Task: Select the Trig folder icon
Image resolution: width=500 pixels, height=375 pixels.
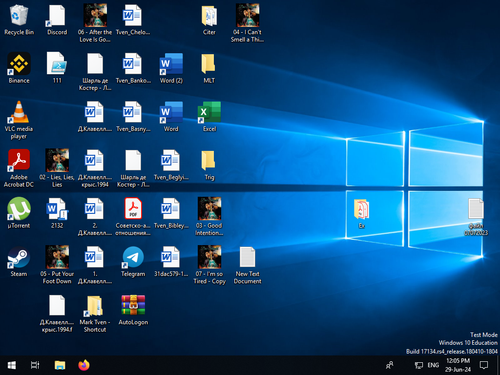Action: [209, 160]
